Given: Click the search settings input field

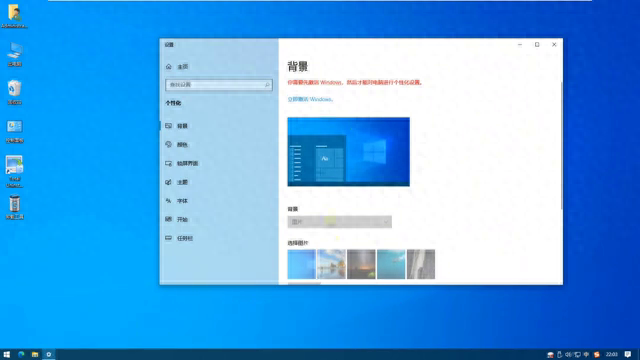Looking at the screenshot, I should point(219,84).
